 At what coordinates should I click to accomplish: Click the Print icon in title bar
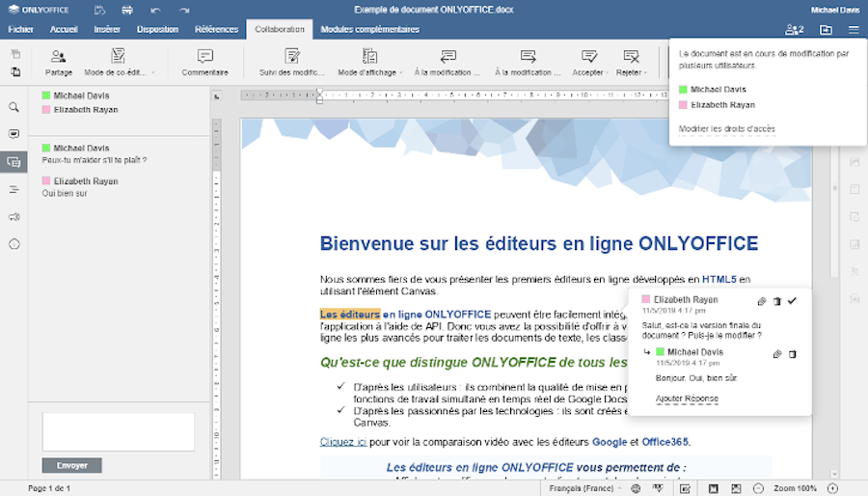[127, 10]
